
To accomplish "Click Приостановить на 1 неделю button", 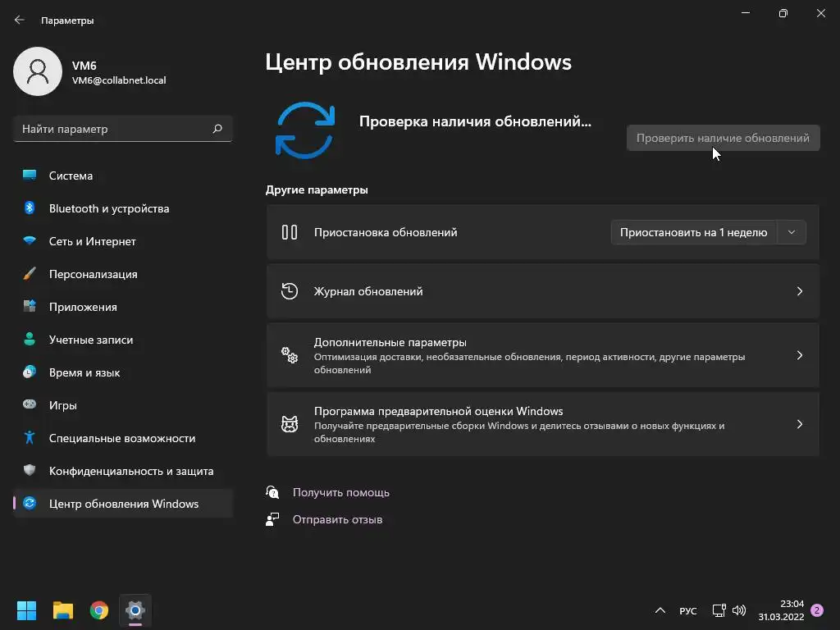I will pyautogui.click(x=694, y=232).
